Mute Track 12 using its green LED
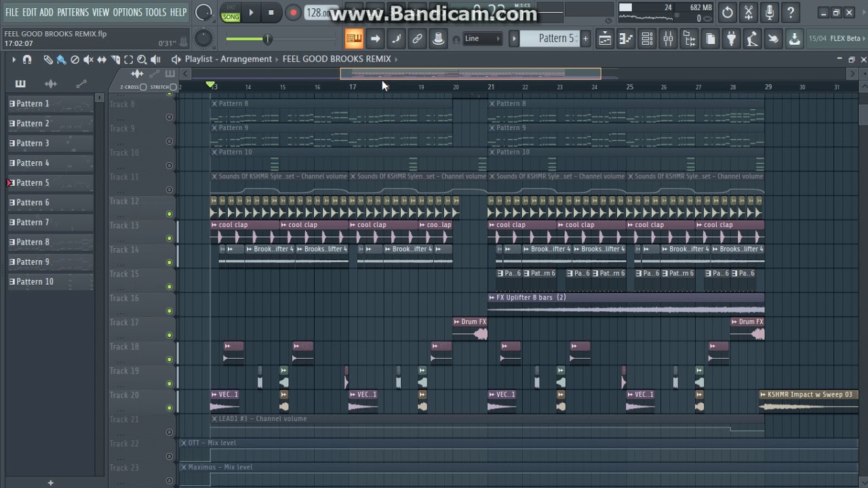The height and width of the screenshot is (488, 868). 170,214
